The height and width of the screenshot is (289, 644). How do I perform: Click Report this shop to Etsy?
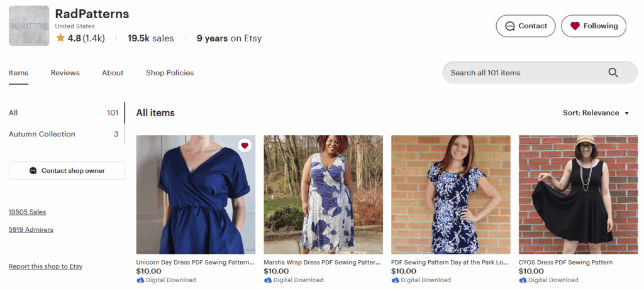pos(45,266)
